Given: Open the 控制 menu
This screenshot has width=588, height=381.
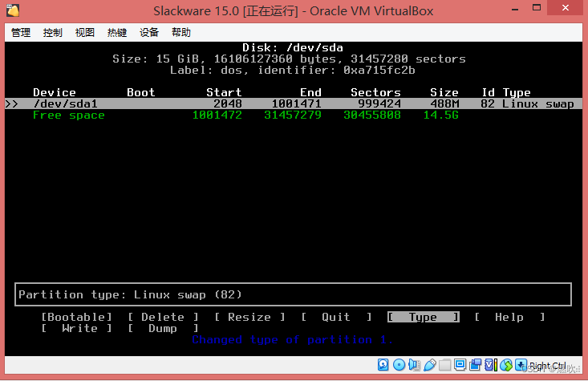Looking at the screenshot, I should pos(52,33).
